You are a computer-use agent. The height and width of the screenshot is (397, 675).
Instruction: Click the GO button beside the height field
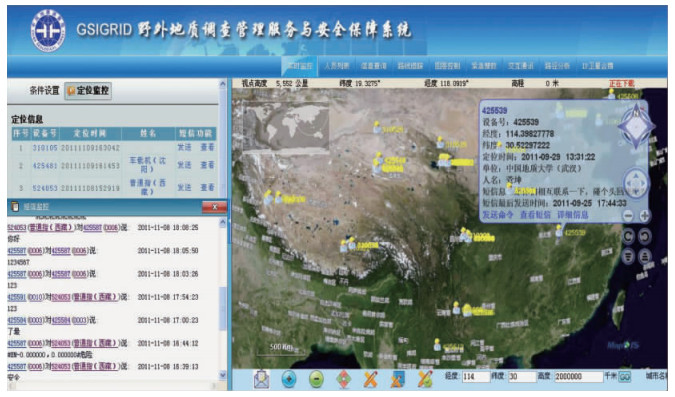[624, 377]
